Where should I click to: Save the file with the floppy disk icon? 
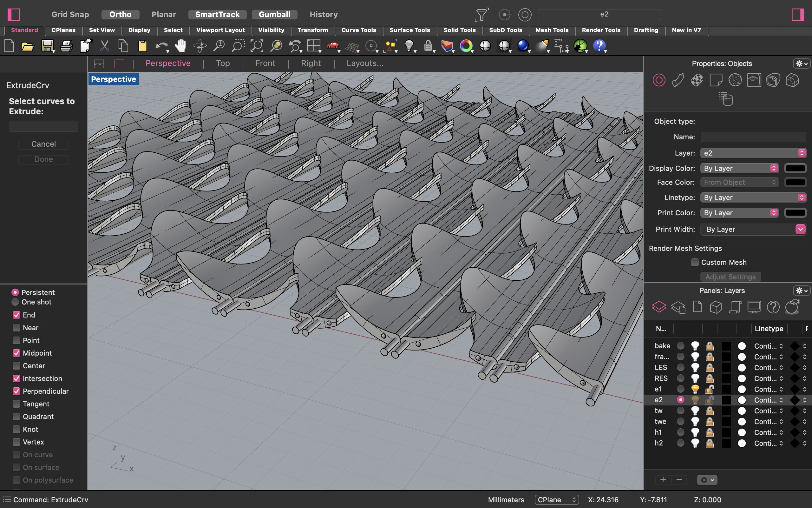(47, 46)
